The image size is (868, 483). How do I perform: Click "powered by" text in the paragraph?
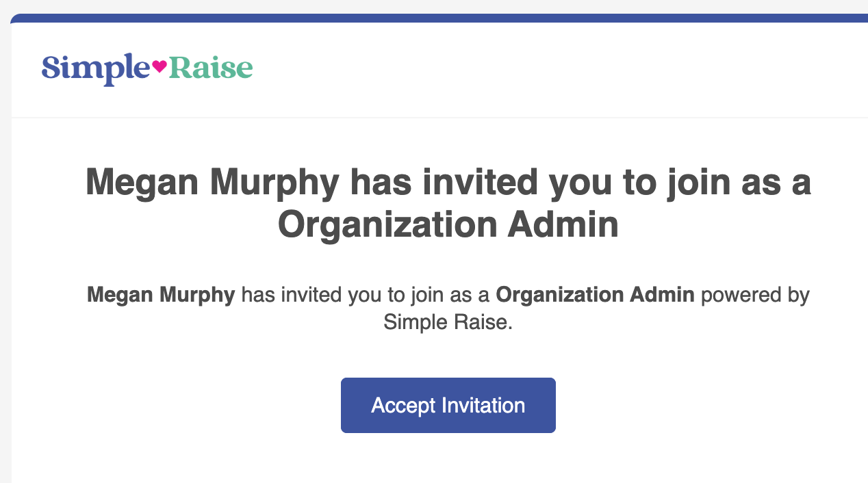(756, 296)
